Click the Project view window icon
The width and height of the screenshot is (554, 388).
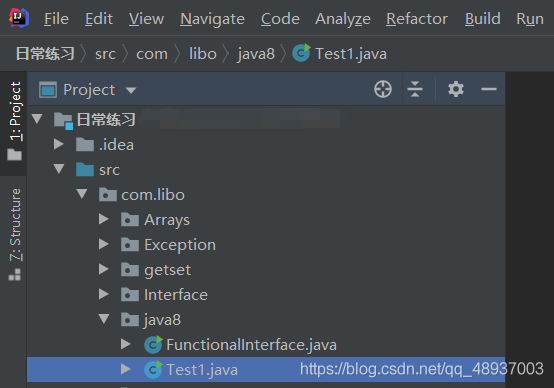(x=48, y=89)
